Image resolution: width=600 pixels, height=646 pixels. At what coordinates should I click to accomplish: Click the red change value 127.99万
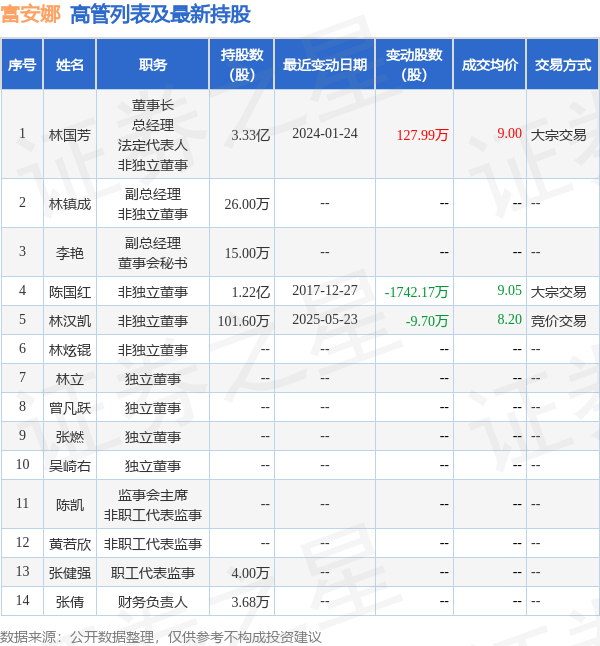click(422, 135)
